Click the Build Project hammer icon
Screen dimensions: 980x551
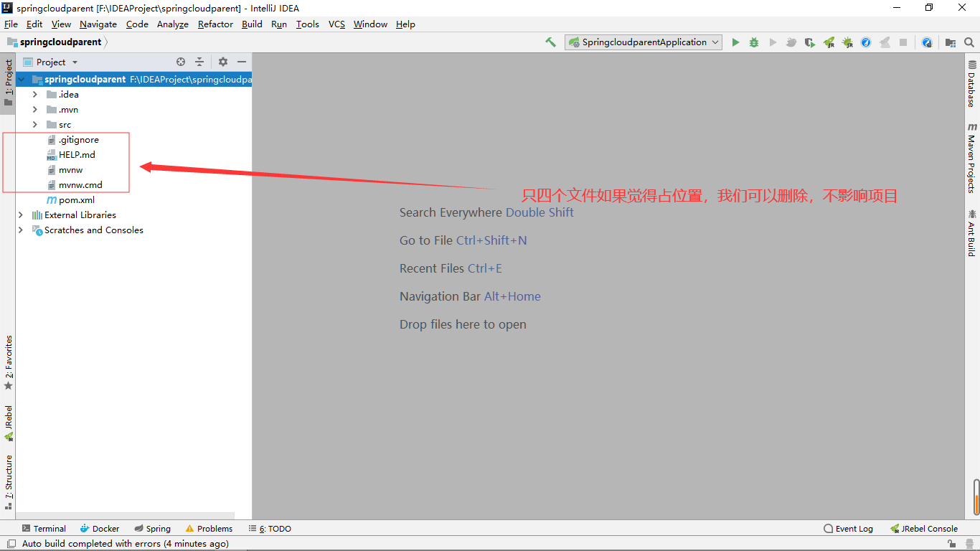point(550,42)
